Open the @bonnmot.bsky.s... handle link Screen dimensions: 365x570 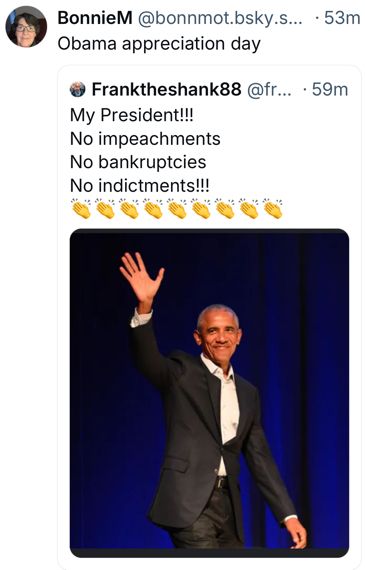[x=220, y=18]
